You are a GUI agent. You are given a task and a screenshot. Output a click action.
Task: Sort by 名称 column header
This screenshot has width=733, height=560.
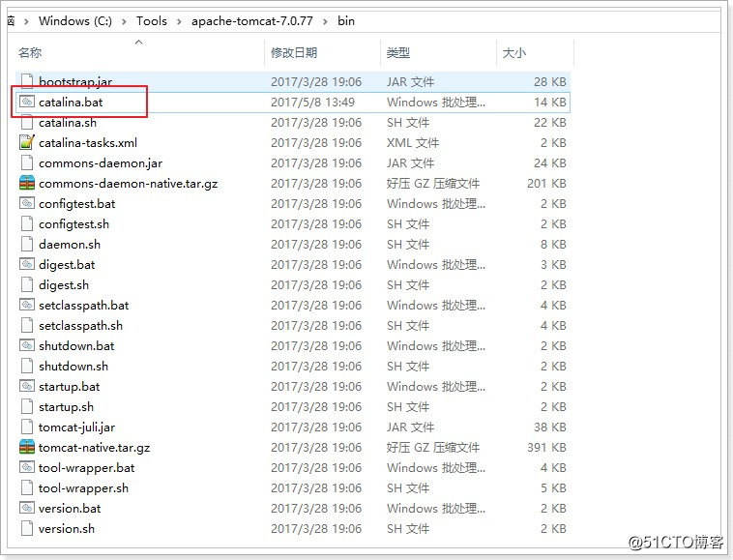coord(30,53)
